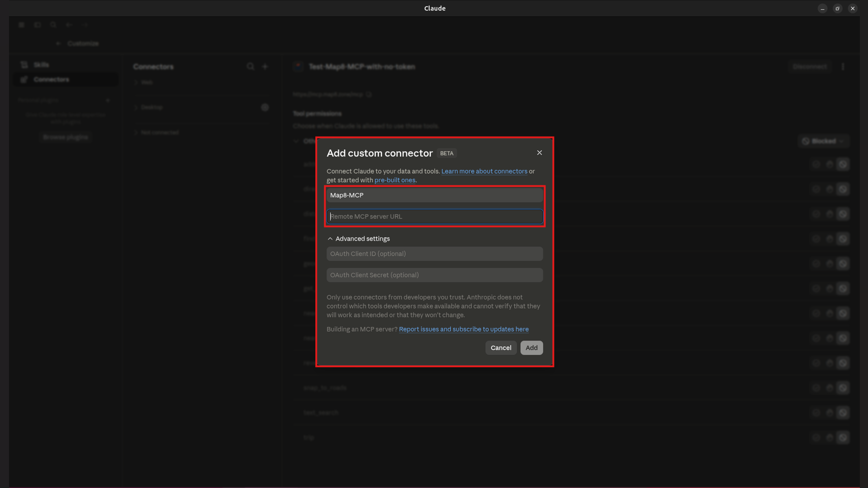Toggle the sidebar panel icon in the top toolbar
This screenshot has width=868, height=488.
click(38, 25)
